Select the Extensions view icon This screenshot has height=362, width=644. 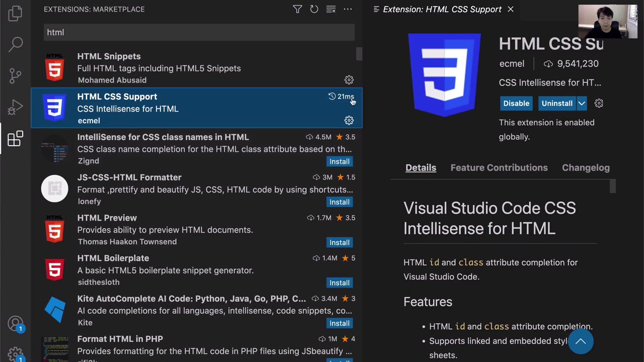coord(15,139)
